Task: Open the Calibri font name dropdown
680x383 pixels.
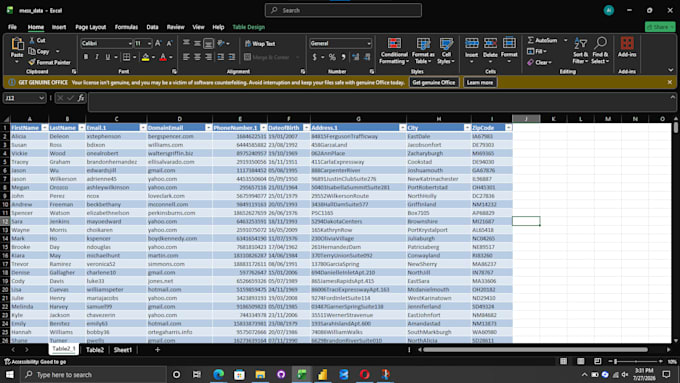Action: pos(129,43)
